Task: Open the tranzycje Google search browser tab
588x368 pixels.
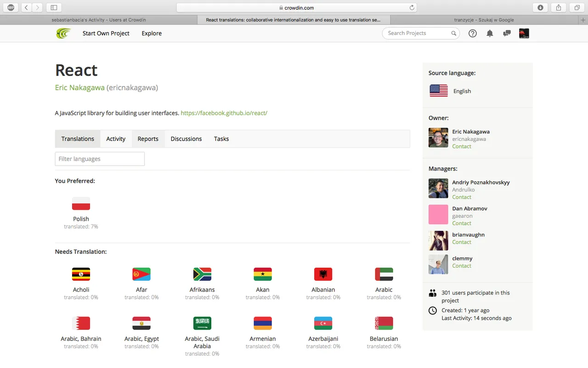Action: point(484,20)
